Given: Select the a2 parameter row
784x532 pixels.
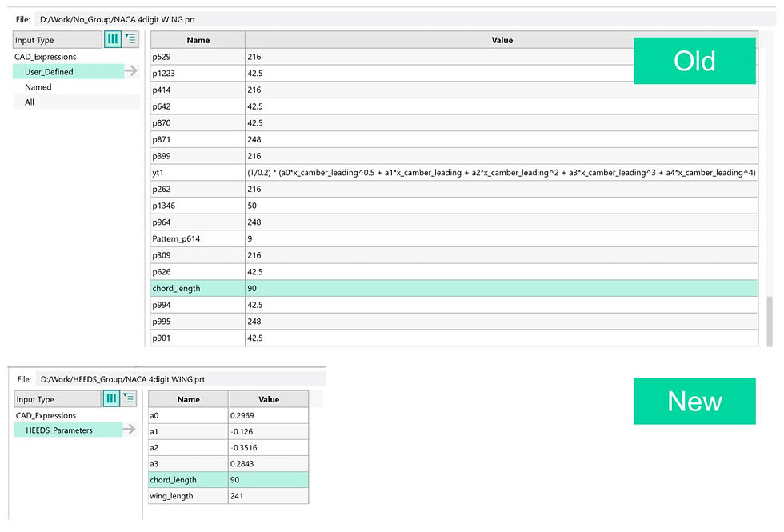Looking at the screenshot, I should tap(229, 447).
